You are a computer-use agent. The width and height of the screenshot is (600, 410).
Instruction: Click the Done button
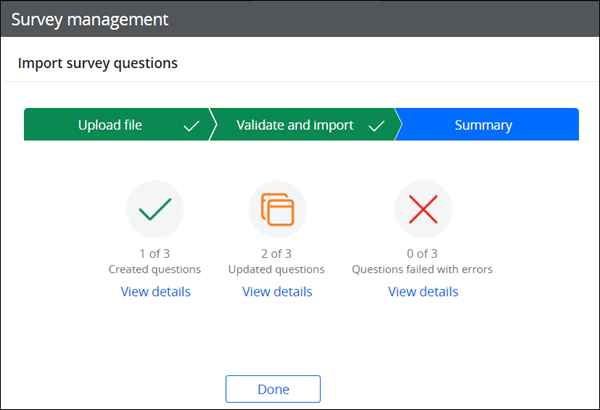pos(273,389)
